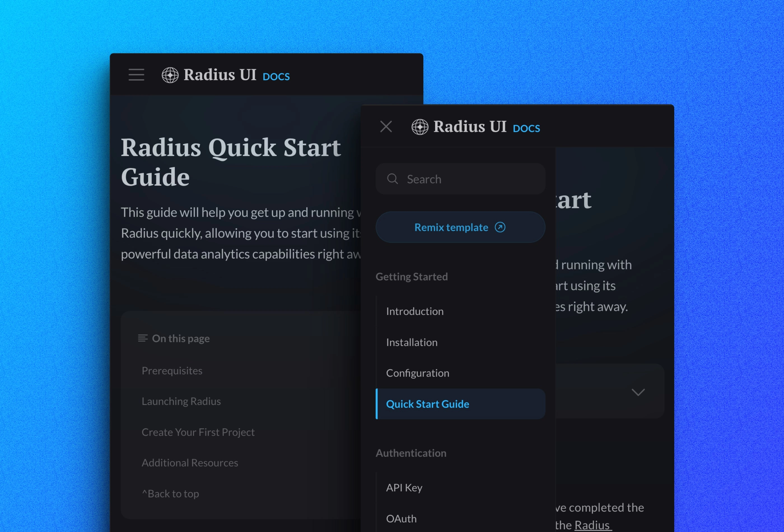Follow the underlined Radius link in front window

[593, 525]
